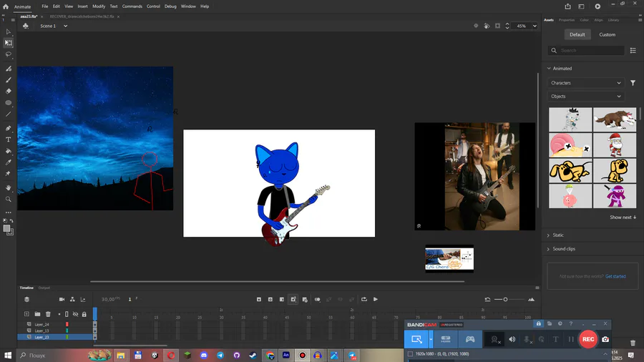644x362 pixels.
Task: Click the timeline zoom slider handle
Action: (x=505, y=299)
